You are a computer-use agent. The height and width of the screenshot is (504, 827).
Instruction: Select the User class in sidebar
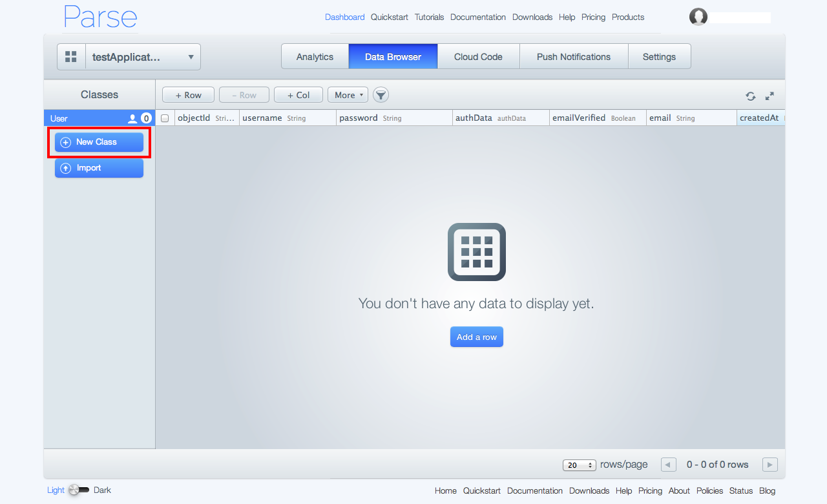[x=99, y=118]
